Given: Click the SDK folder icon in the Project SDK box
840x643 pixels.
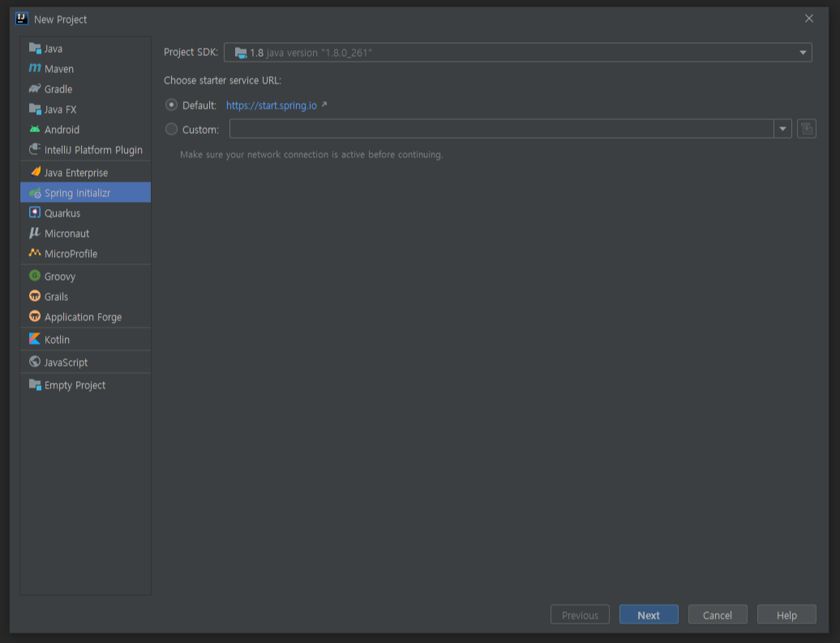Looking at the screenshot, I should tap(241, 53).
